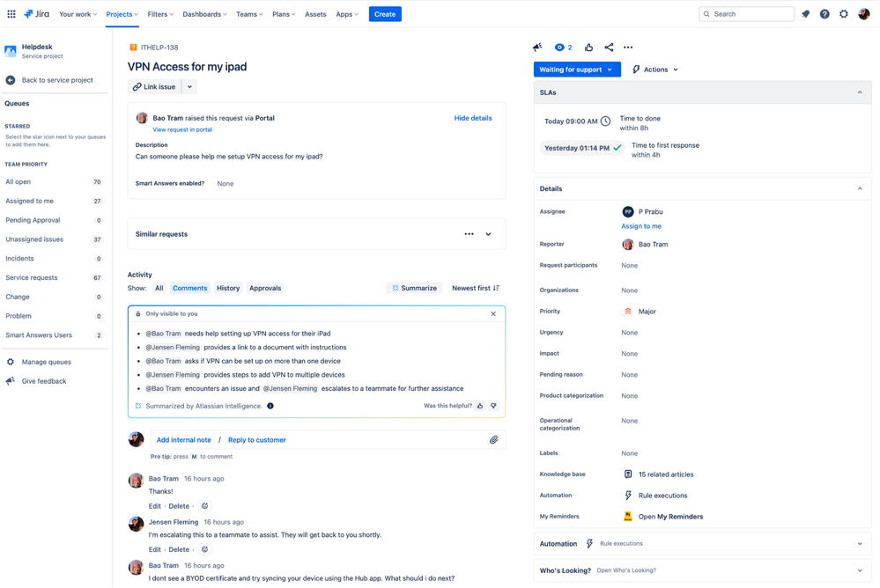Viewport: 880px width, 588px height.
Task: Click the share icon
Action: [x=609, y=48]
